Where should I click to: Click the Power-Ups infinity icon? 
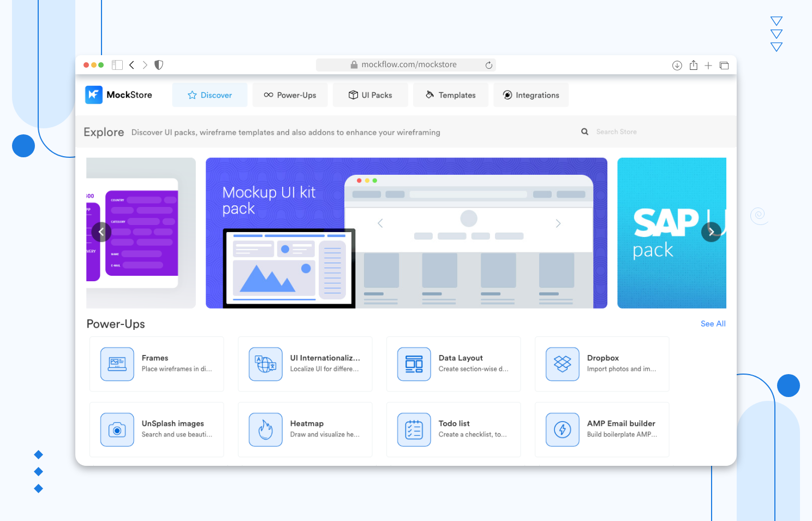tap(268, 95)
